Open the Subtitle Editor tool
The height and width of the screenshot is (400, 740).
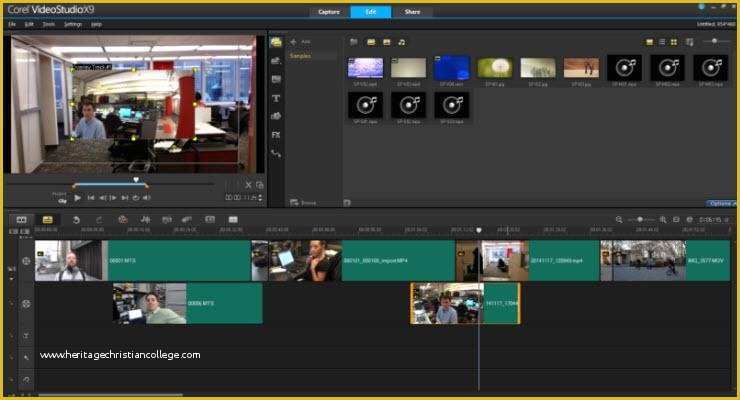point(210,220)
